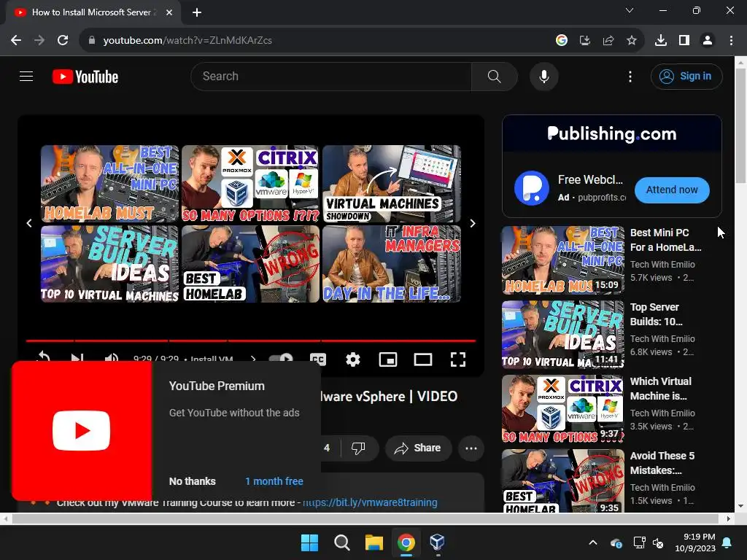This screenshot has height=560, width=747.
Task: Show hidden system tray icons
Action: [x=592, y=542]
